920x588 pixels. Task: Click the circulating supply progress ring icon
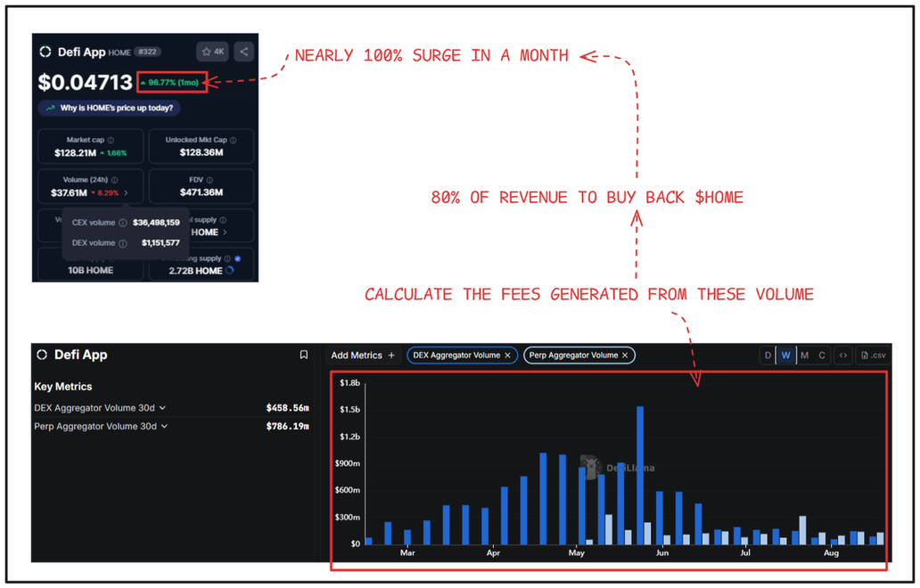[x=229, y=270]
